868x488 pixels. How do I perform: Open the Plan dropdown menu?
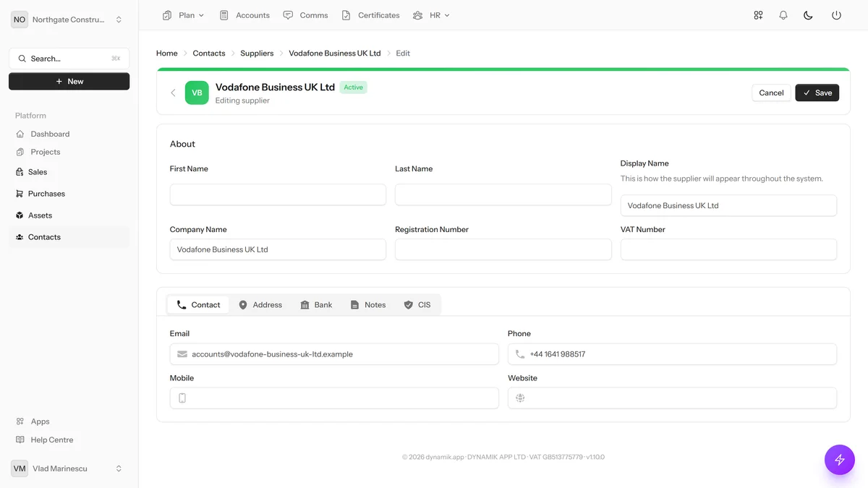coord(184,15)
